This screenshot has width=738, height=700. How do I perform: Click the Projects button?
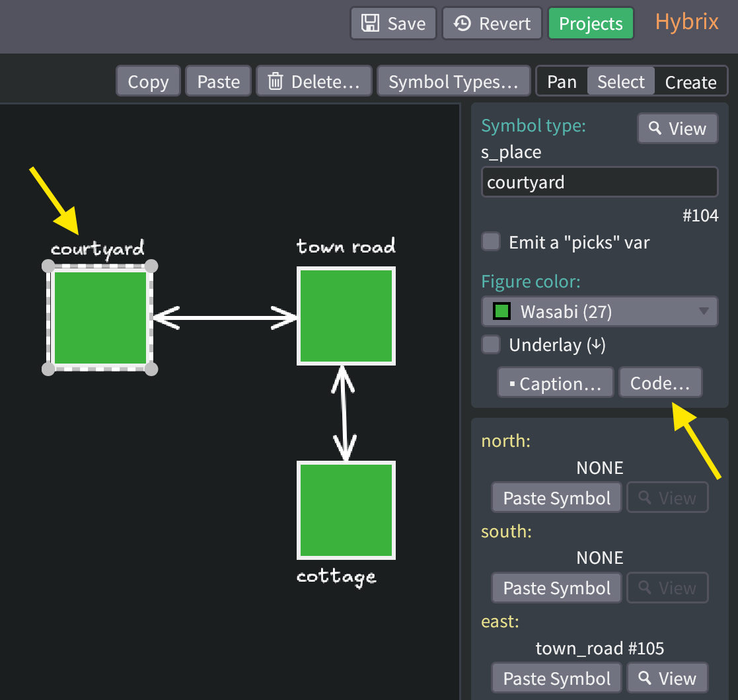point(591,22)
